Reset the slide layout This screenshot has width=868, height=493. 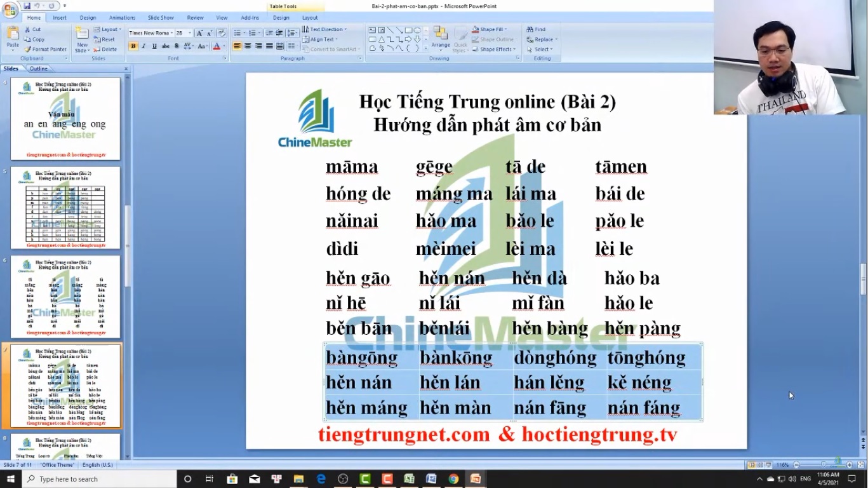point(104,39)
